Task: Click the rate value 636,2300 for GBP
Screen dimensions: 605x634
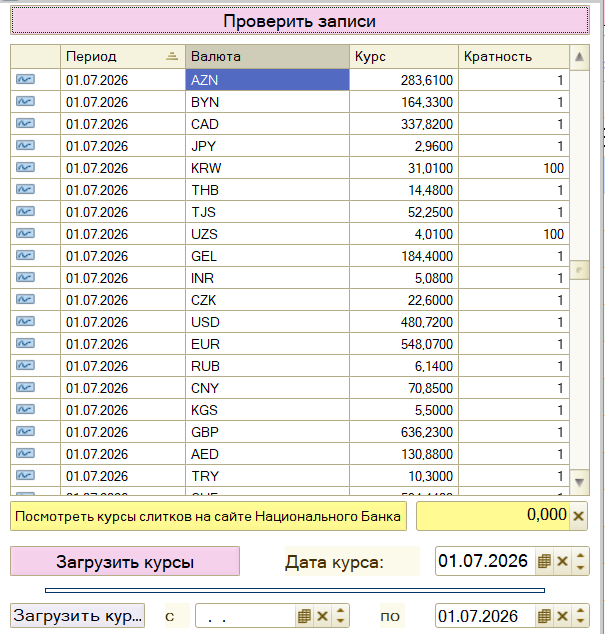Action: (427, 432)
